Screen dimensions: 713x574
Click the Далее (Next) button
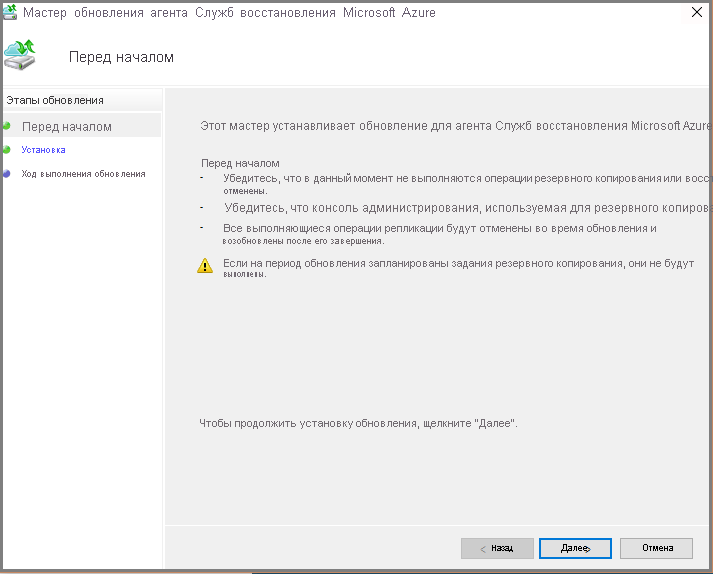575,548
